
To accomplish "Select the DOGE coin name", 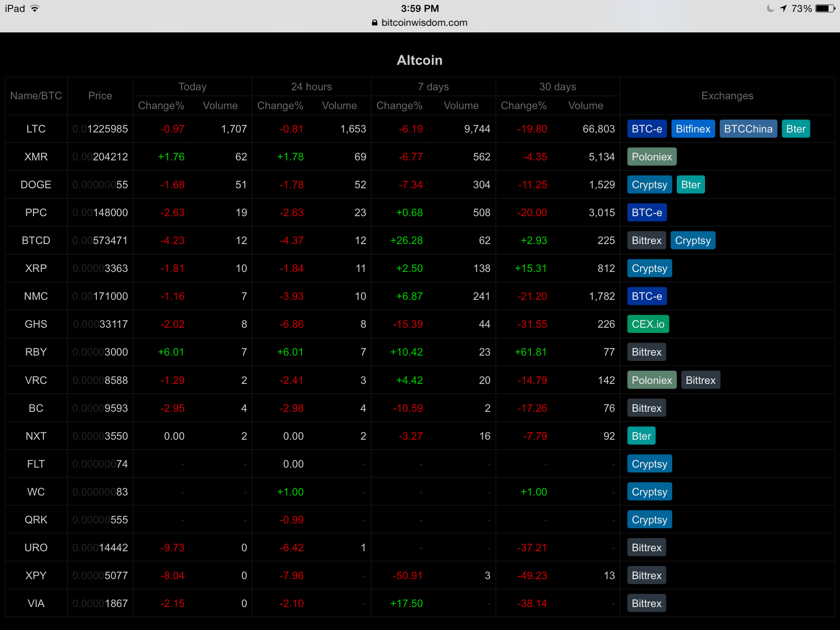I will pyautogui.click(x=36, y=185).
